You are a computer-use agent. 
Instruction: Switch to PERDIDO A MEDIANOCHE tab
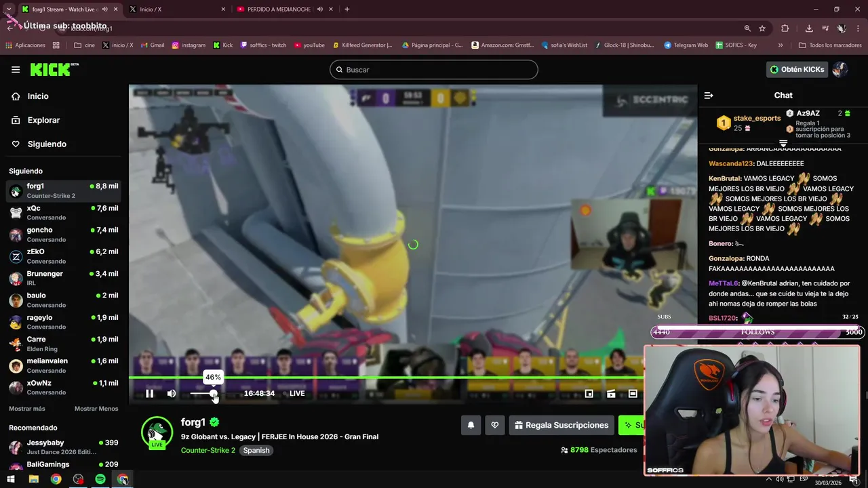pyautogui.click(x=283, y=9)
